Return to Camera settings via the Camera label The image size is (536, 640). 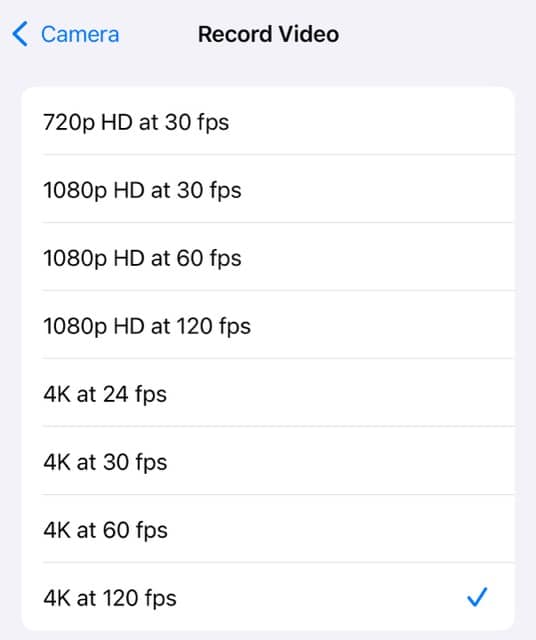pyautogui.click(x=80, y=34)
